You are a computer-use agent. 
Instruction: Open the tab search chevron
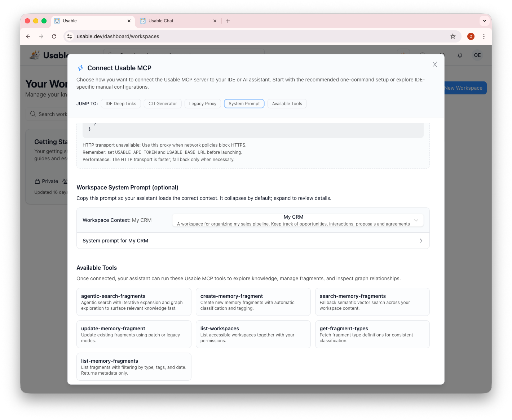pos(484,21)
